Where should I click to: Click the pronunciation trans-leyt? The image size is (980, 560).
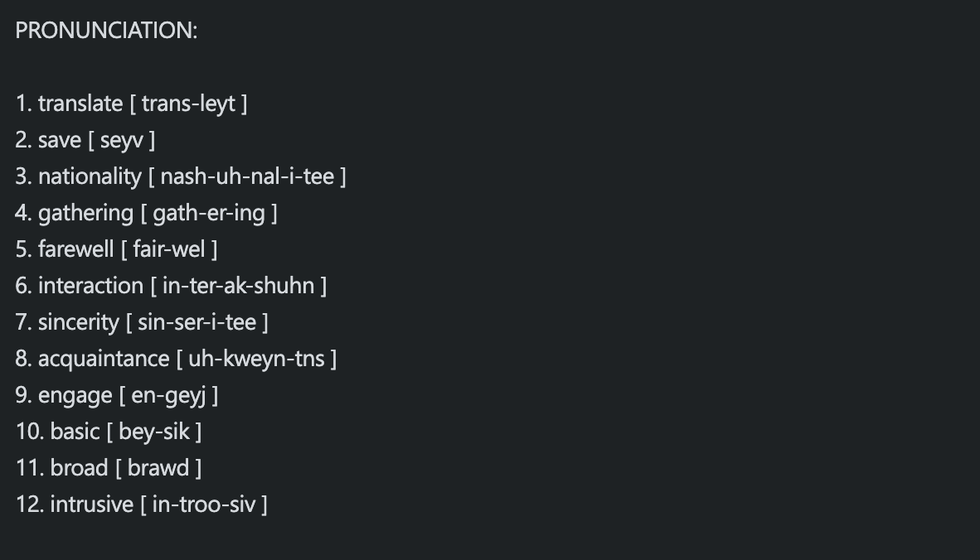[189, 104]
